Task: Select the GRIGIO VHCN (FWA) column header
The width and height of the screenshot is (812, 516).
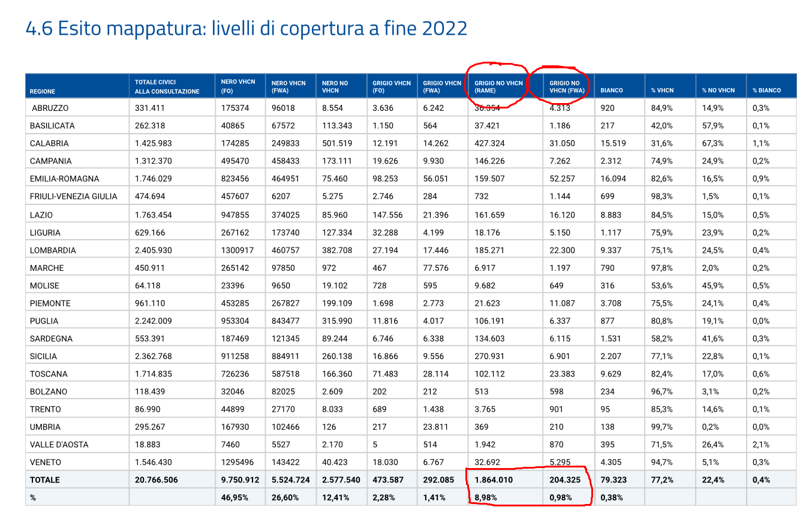Action: tap(443, 87)
